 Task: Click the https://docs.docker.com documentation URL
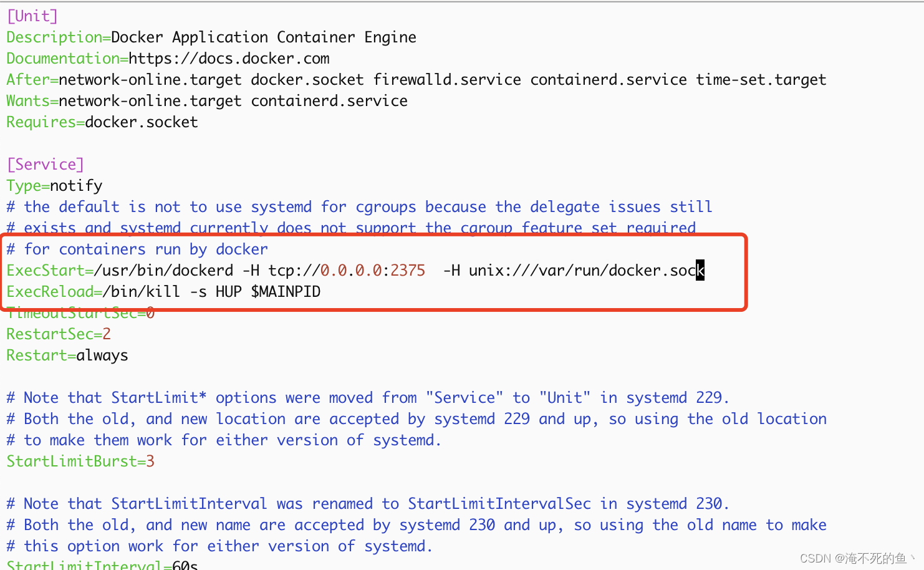[x=229, y=59]
